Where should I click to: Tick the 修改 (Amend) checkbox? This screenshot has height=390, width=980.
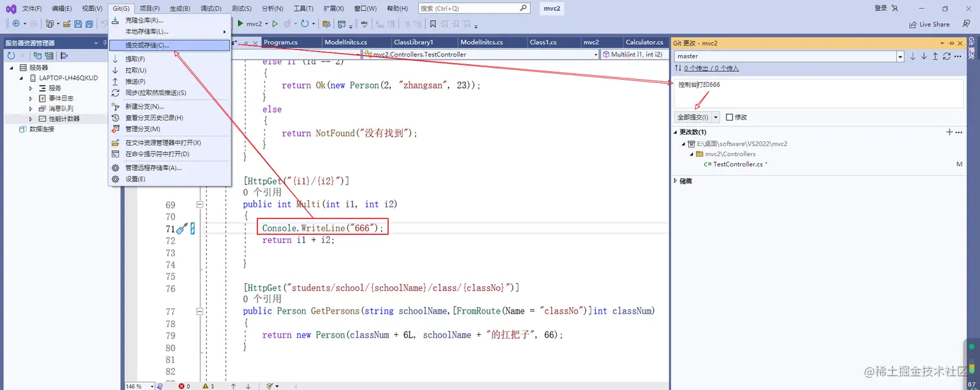(729, 117)
